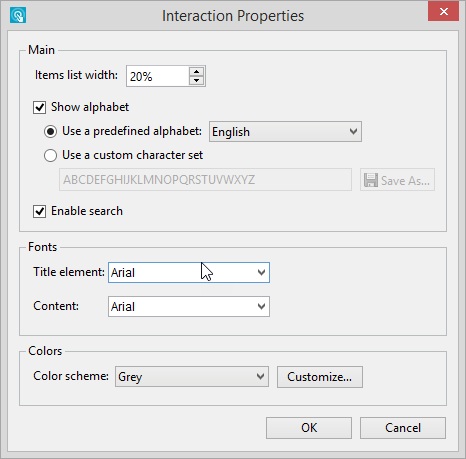The image size is (466, 459).
Task: Click the Cancel button
Action: coord(403,428)
